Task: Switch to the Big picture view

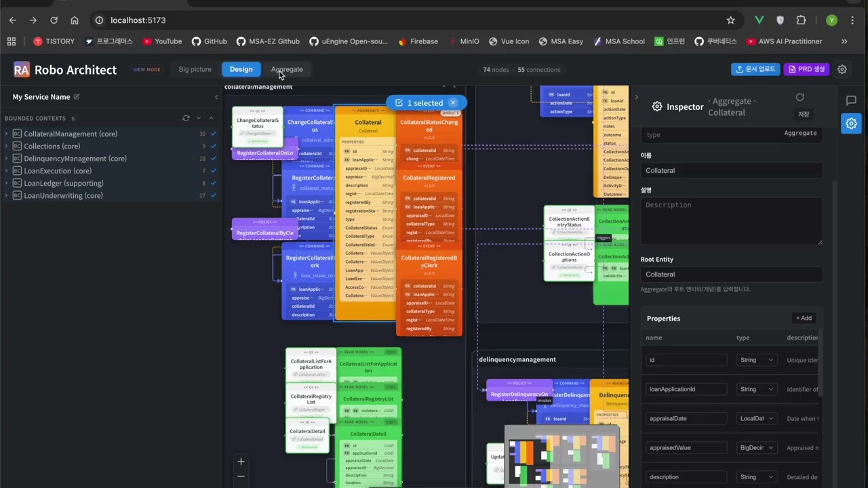Action: 195,69
